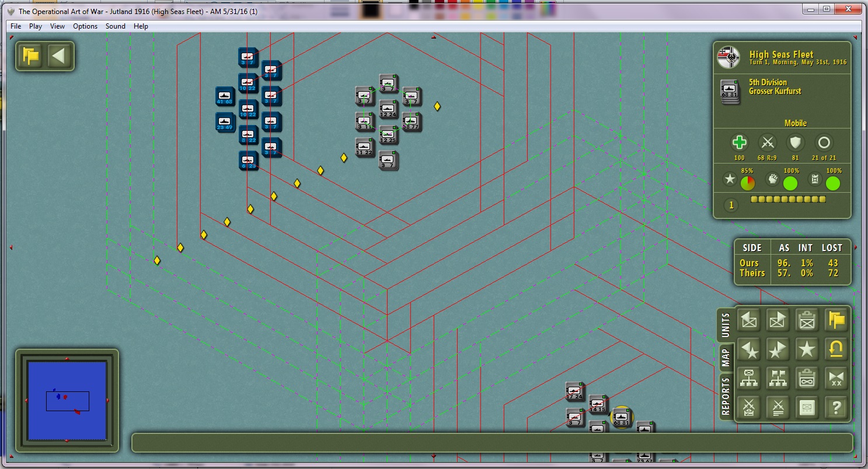Select next unit envelope-arrow button
This screenshot has width=868, height=469.
coord(778,320)
